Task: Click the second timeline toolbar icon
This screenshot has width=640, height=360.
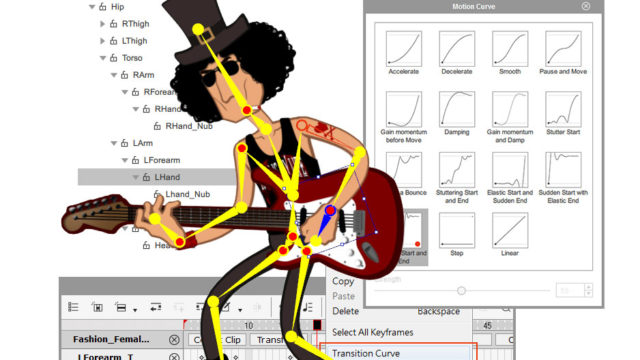Action: [x=97, y=307]
